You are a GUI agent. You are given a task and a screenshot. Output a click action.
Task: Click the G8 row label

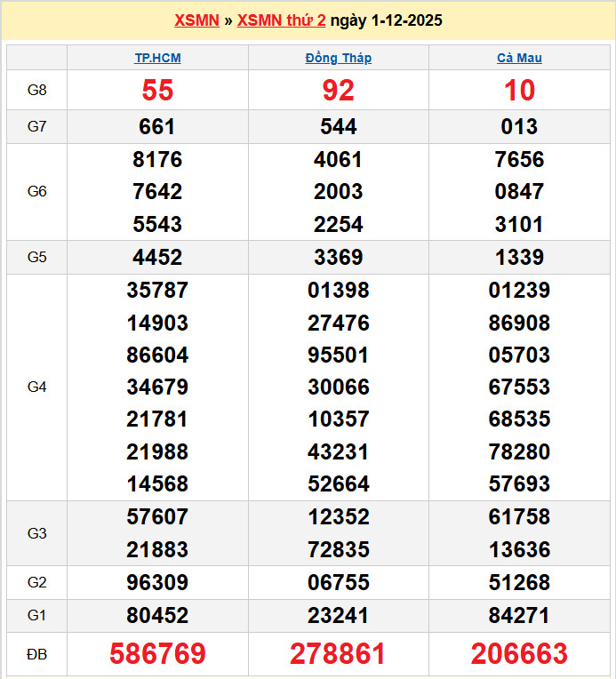coord(36,90)
